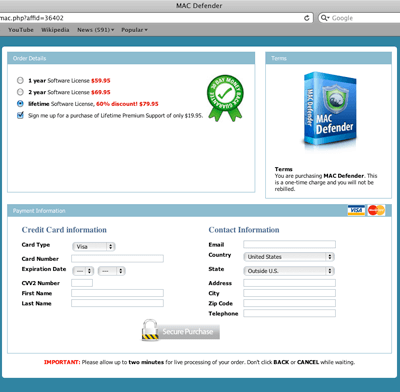Click into the Card Number field

click(117, 258)
